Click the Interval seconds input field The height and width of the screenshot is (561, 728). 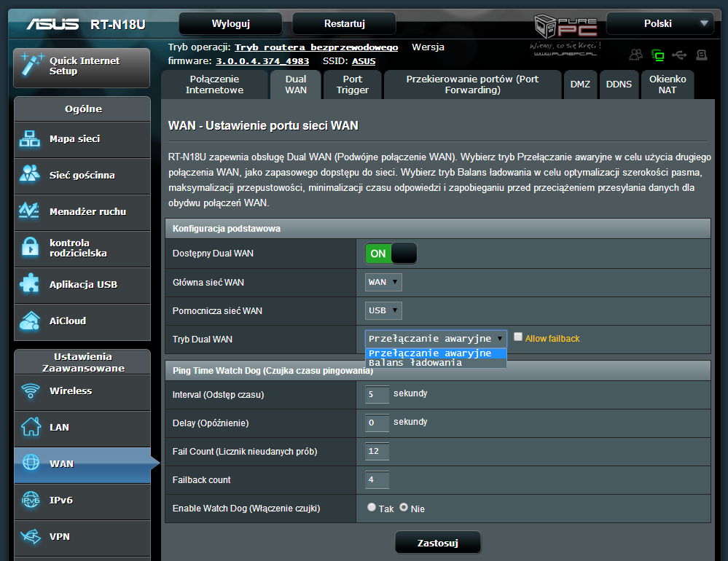(x=377, y=394)
